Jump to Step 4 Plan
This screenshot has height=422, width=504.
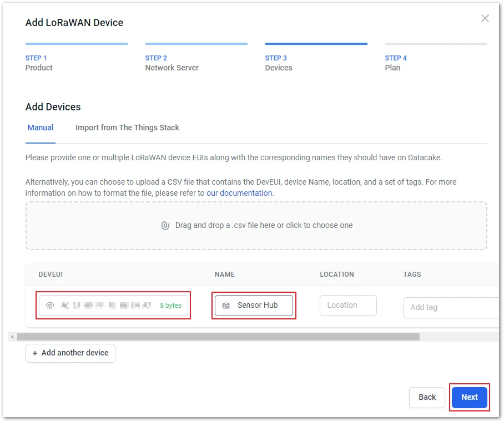tap(436, 58)
